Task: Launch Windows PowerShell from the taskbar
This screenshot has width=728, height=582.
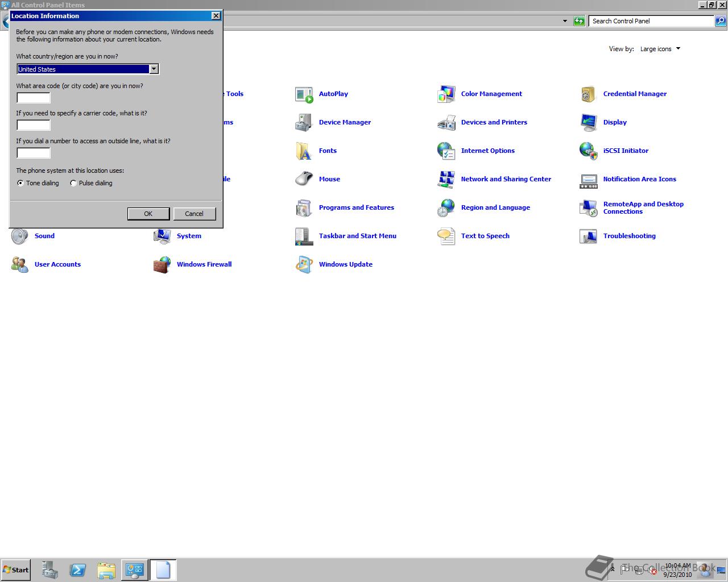Action: pos(78,569)
